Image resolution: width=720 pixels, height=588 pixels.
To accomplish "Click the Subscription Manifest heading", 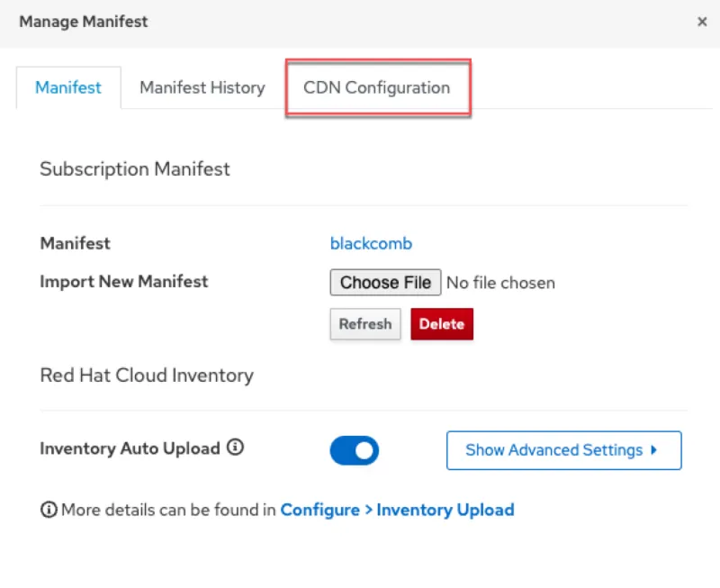I will point(135,168).
